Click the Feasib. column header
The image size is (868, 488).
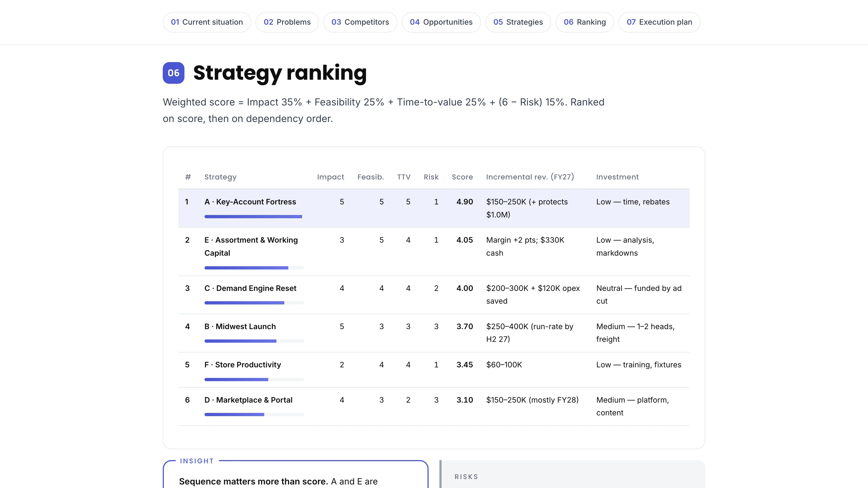(x=371, y=177)
